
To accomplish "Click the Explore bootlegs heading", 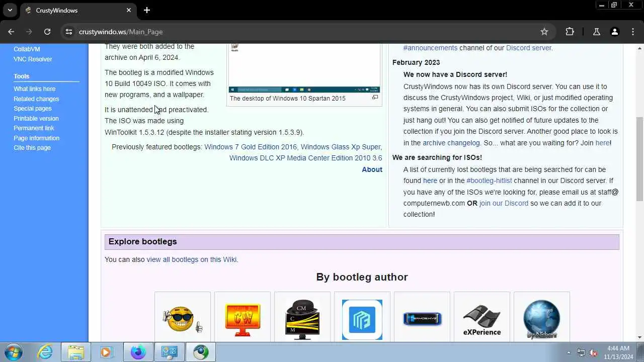I will click(x=142, y=241).
